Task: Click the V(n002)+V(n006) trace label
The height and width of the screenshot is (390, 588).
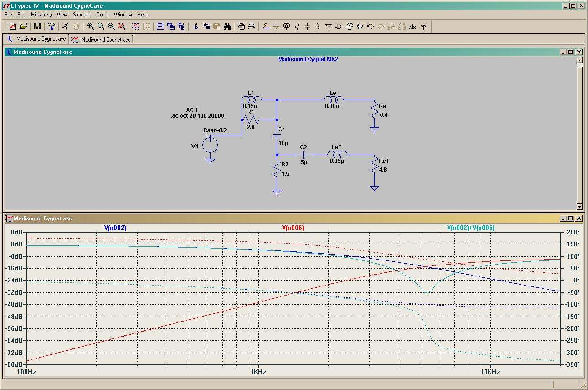Action: [470, 228]
